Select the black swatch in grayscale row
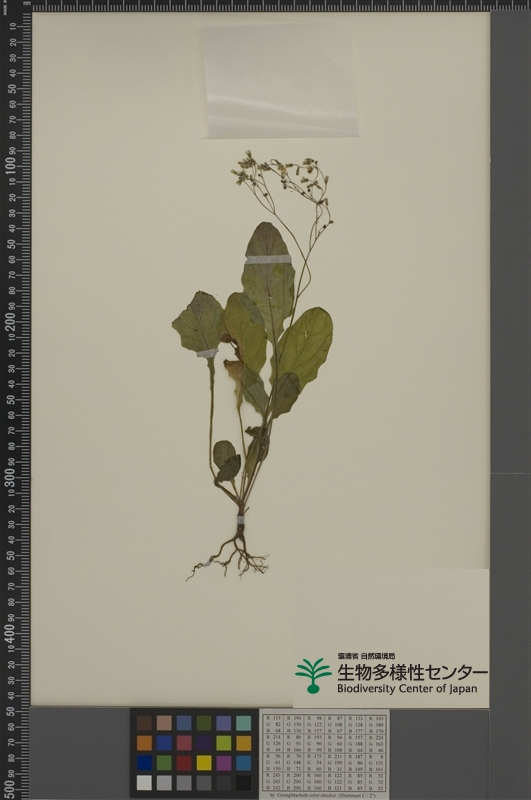Image resolution: width=531 pixels, height=800 pixels. pos(243,783)
